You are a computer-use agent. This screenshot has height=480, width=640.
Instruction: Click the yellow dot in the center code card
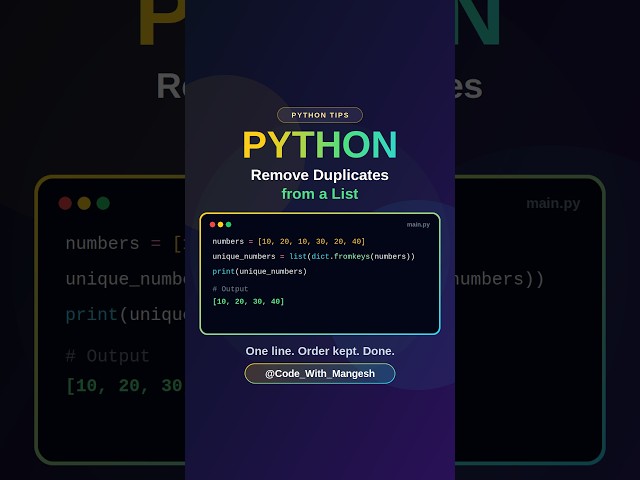pos(220,224)
